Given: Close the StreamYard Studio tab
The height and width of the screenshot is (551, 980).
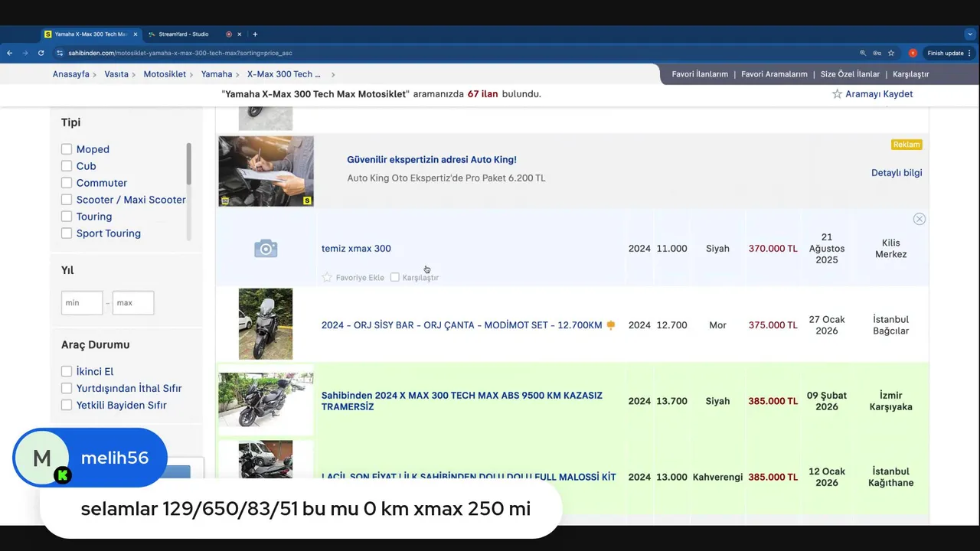Looking at the screenshot, I should coord(239,34).
